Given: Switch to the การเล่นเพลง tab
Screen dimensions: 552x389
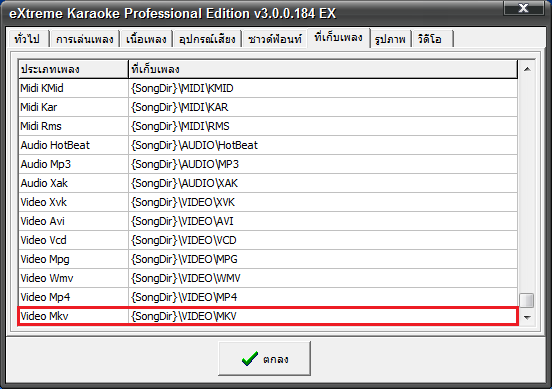Looking at the screenshot, I should pos(84,39).
